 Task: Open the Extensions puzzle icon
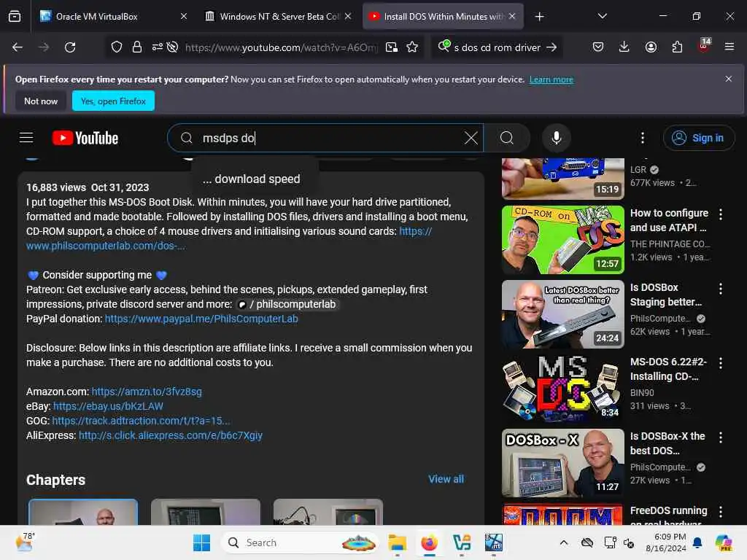[677, 47]
